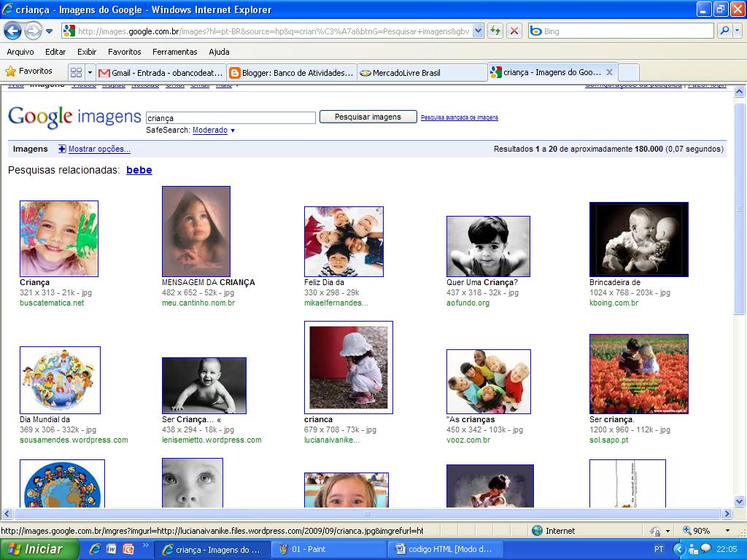Image resolution: width=747 pixels, height=560 pixels.
Task: Open the MENSAGEM DA CRIANÇA thumbnail
Action: click(196, 231)
